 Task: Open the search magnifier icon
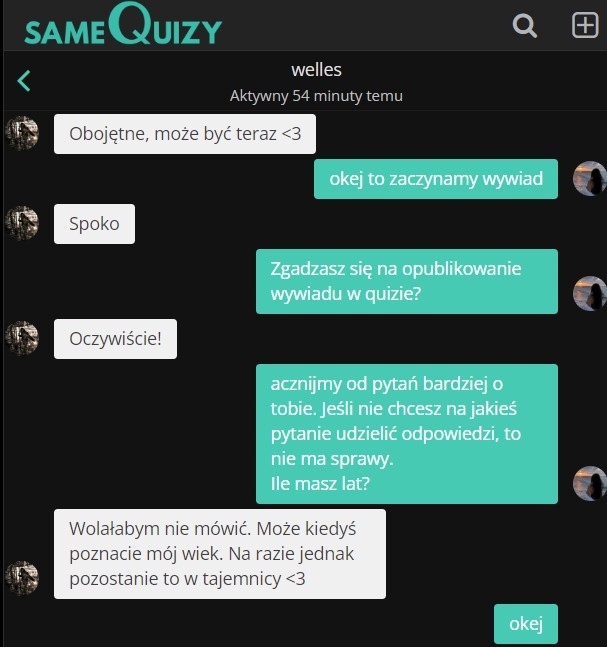tap(524, 26)
